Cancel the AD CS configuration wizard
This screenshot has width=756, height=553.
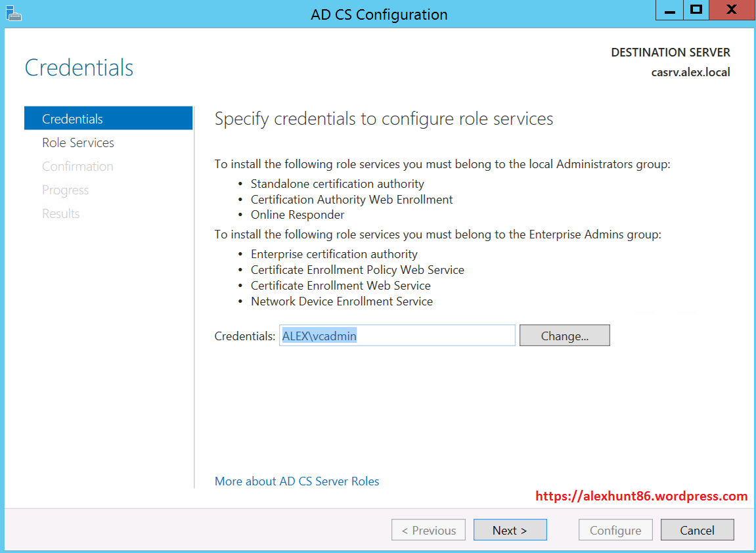click(697, 530)
